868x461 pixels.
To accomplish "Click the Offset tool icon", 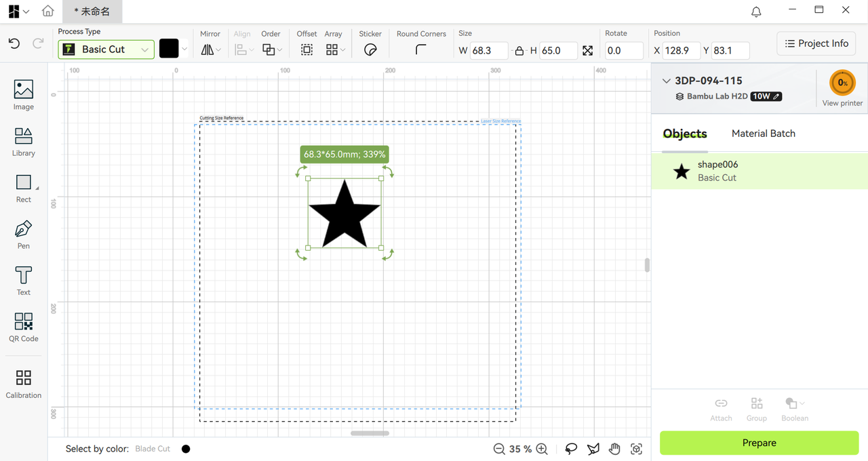I will click(x=307, y=49).
